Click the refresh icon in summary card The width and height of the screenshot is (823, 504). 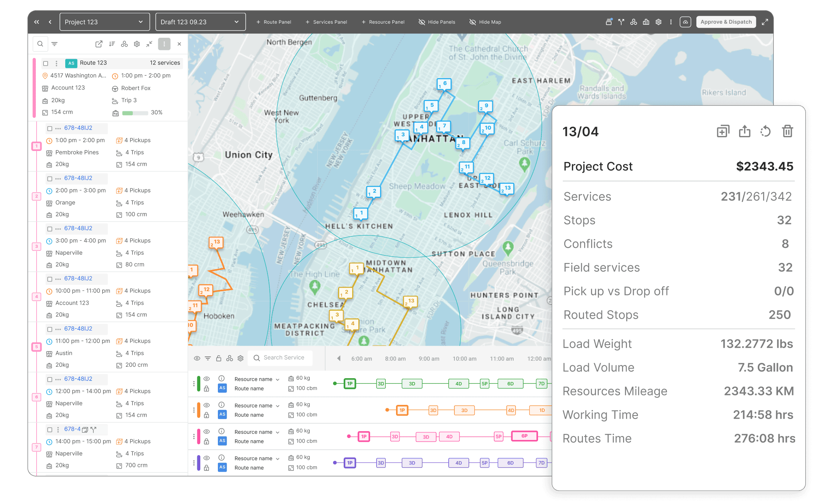point(765,132)
